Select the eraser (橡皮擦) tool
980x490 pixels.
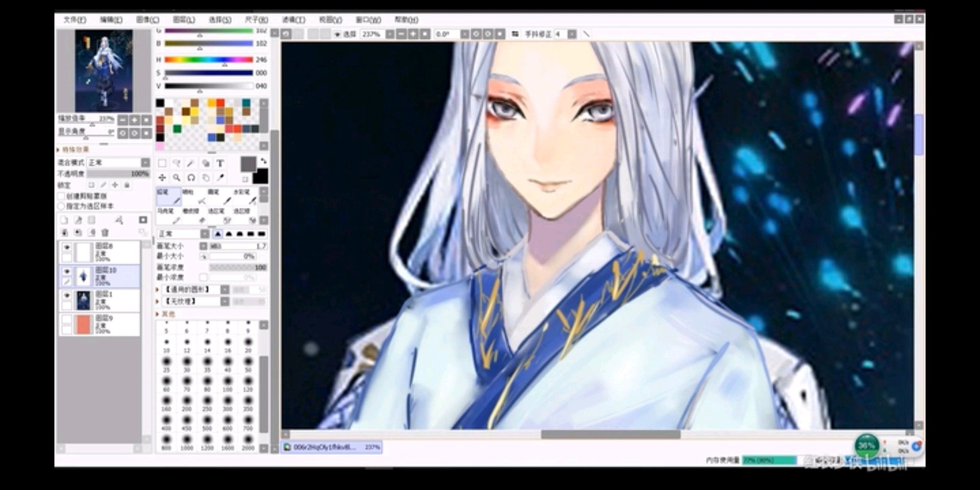tap(195, 216)
